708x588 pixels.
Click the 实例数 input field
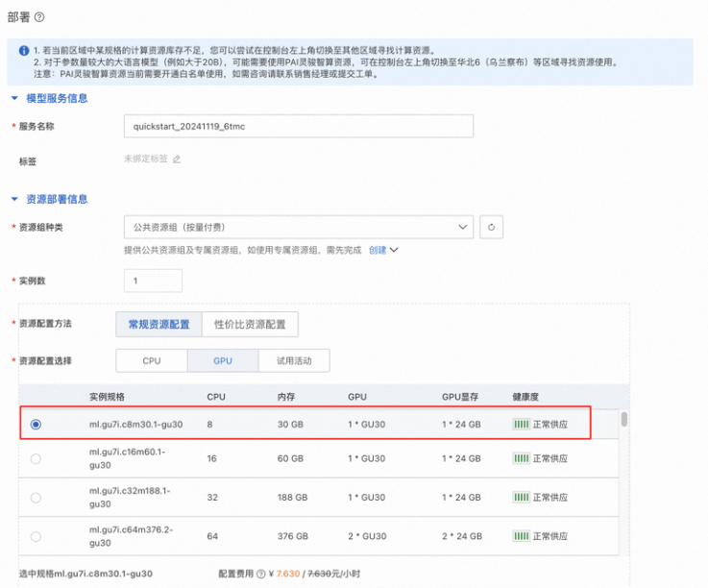(153, 281)
